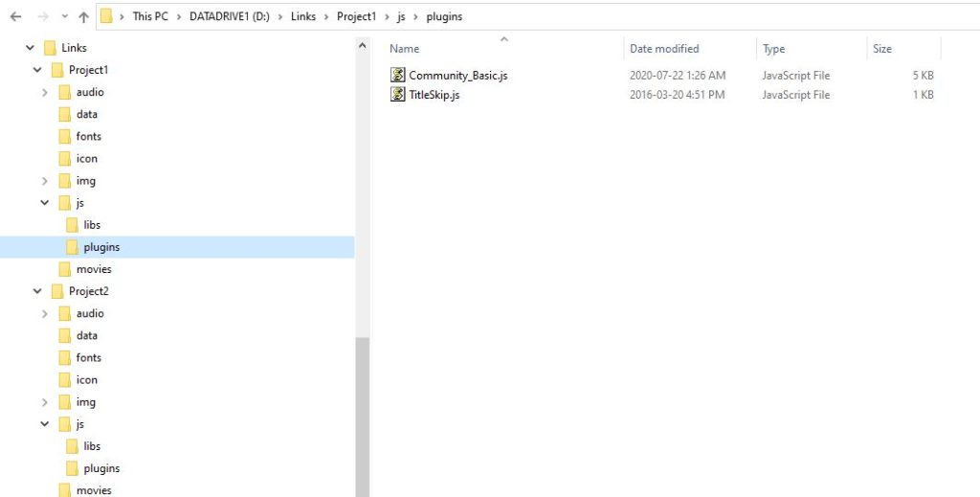The height and width of the screenshot is (497, 980).
Task: Click the Project2 folder icon
Action: pyautogui.click(x=57, y=291)
